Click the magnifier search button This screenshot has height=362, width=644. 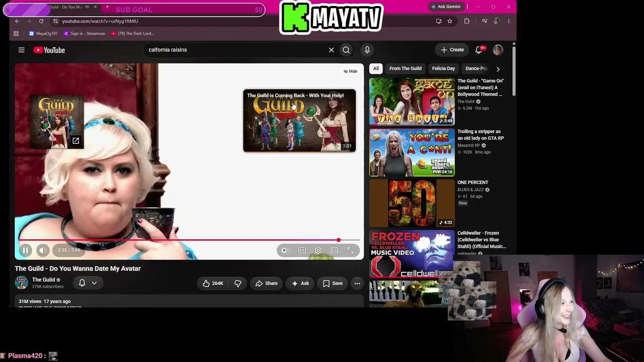coord(346,50)
